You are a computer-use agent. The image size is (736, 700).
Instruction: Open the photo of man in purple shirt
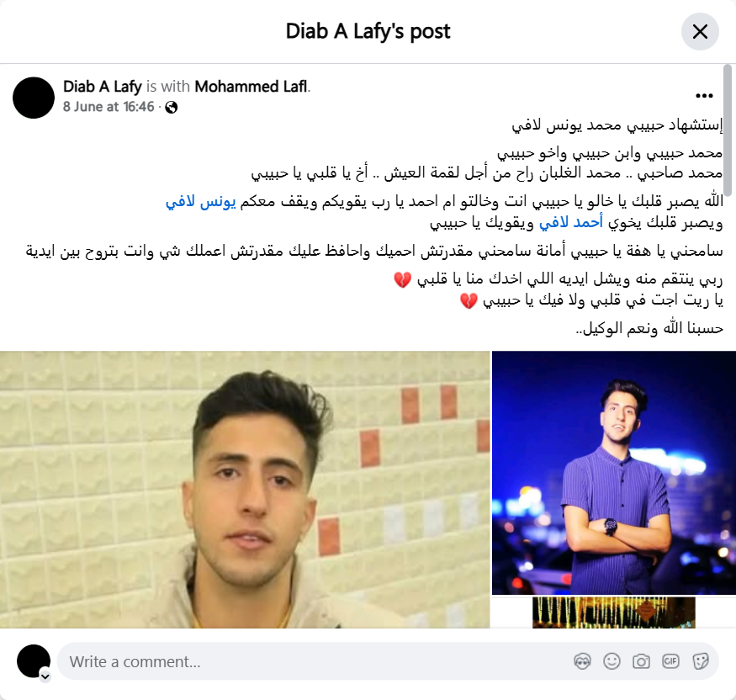614,473
